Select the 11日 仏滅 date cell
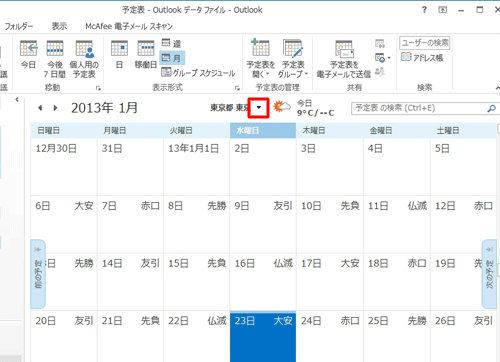The height and width of the screenshot is (362, 500). pyautogui.click(x=397, y=224)
